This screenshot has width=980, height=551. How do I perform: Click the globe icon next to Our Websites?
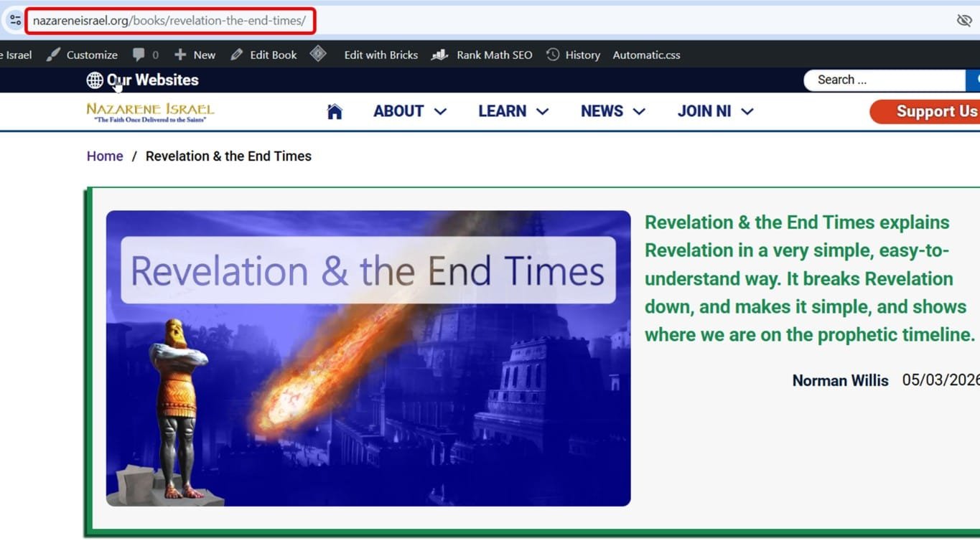pos(95,80)
